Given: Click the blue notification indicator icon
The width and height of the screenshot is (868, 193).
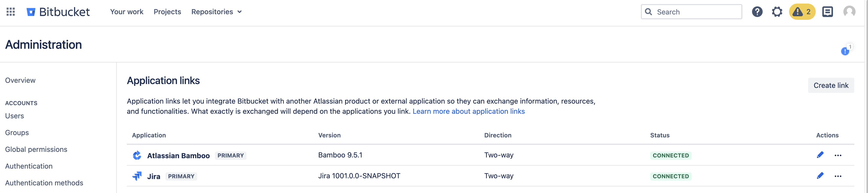Looking at the screenshot, I should point(845,51).
